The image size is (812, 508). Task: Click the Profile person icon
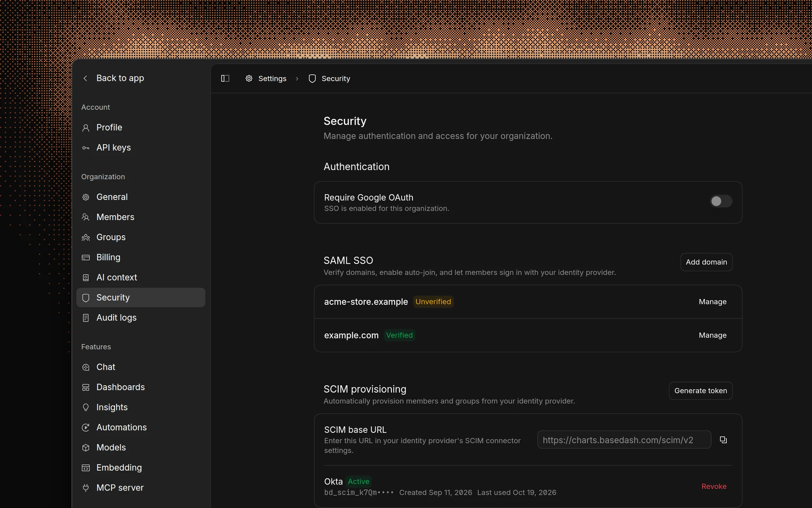[86, 128]
